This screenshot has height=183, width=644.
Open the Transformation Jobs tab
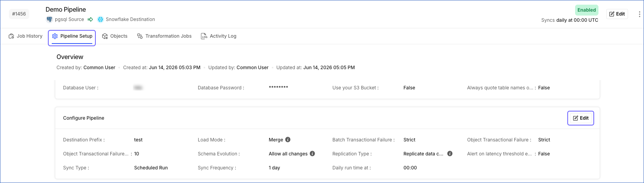(x=164, y=36)
